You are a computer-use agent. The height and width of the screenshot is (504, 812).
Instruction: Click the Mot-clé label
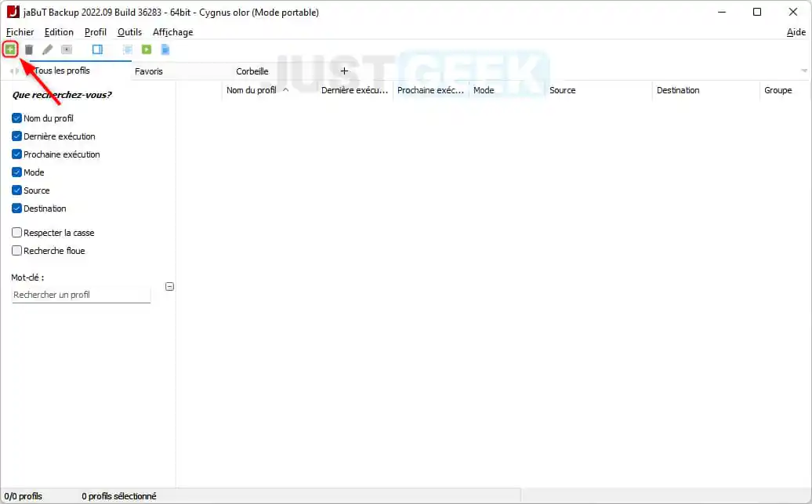[x=27, y=277]
